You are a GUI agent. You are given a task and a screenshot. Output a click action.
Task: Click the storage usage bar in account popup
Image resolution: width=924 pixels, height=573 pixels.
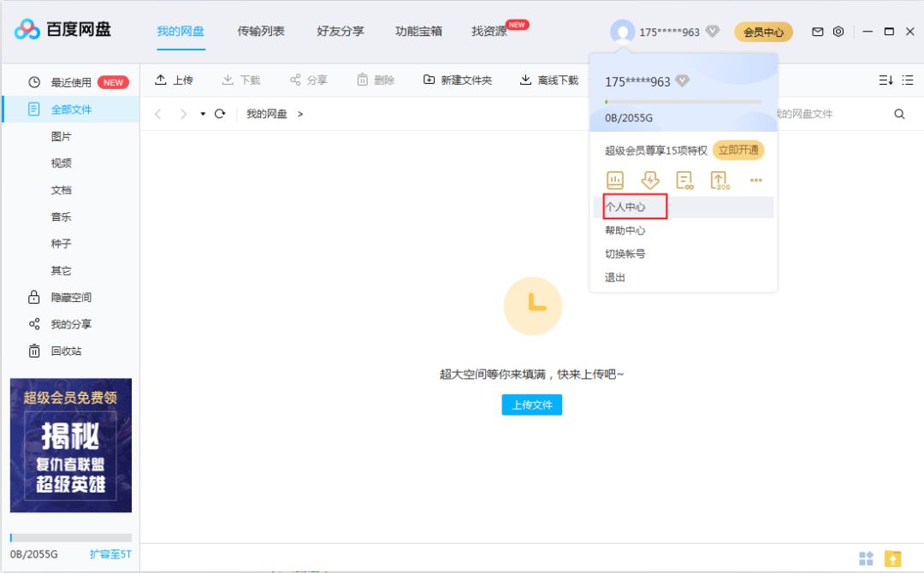[683, 102]
